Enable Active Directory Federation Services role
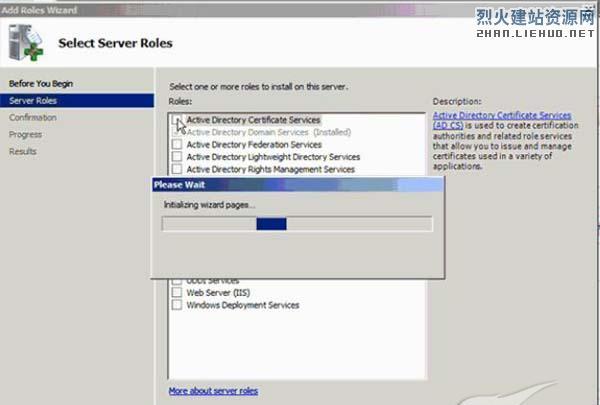600x405 pixels. point(177,144)
